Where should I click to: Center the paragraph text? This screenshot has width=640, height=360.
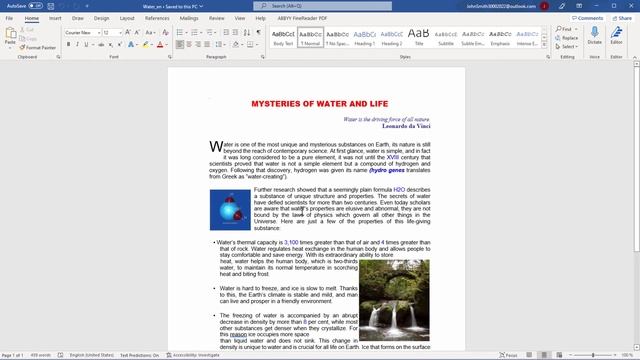tap(189, 44)
